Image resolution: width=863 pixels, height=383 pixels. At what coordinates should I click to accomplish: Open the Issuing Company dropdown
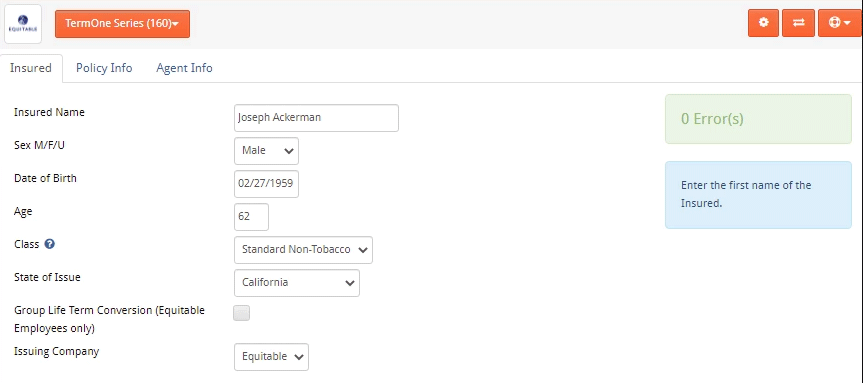(271, 357)
